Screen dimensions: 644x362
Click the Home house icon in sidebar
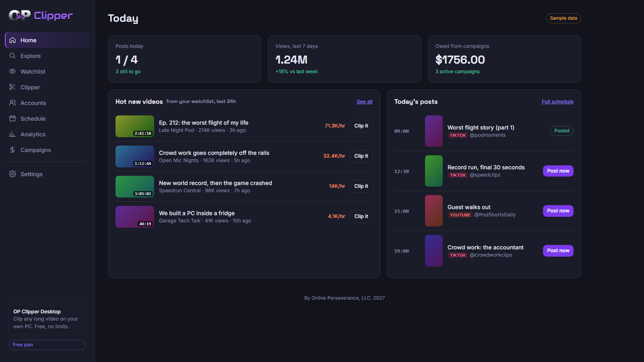pyautogui.click(x=12, y=40)
